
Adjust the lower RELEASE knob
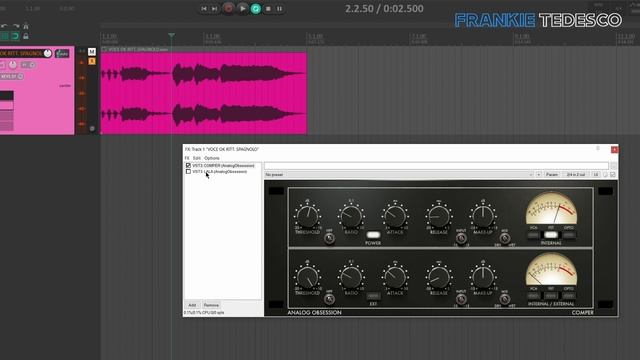coord(439,277)
